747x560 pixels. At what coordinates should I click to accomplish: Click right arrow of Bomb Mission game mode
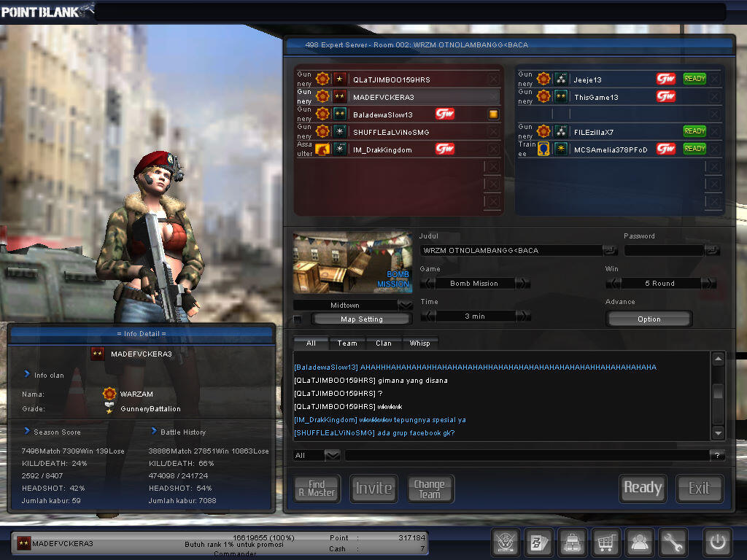(x=522, y=284)
